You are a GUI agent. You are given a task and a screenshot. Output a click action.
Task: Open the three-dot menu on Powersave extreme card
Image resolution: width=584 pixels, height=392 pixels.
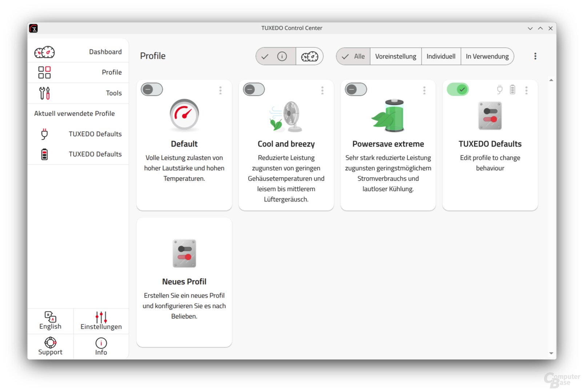424,90
